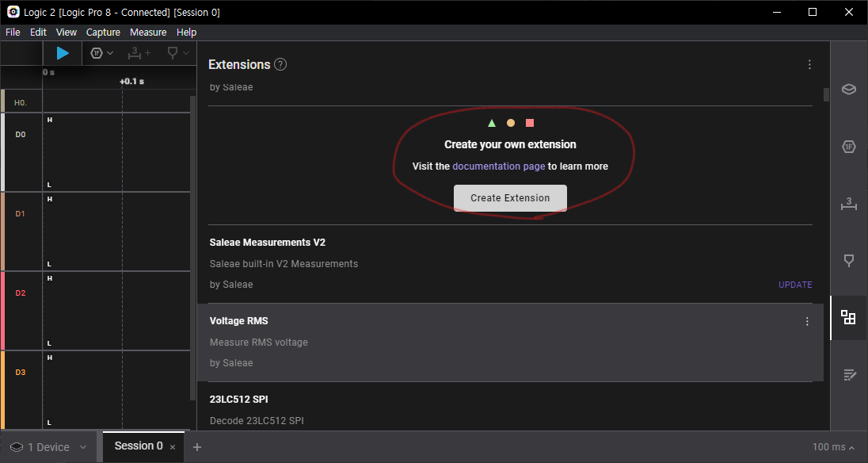The image size is (868, 463).
Task: Click the +0.1 s timeline marker label
Action: click(x=131, y=82)
